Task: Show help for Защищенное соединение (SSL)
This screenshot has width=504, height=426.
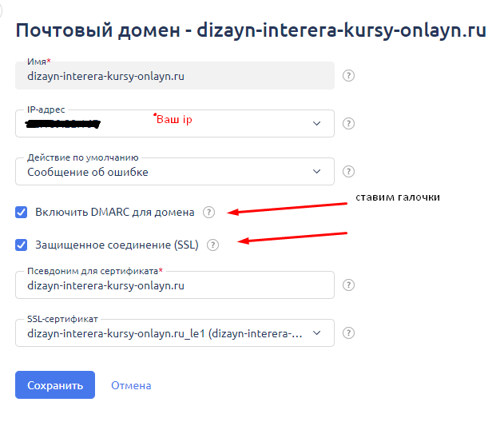Action: tap(212, 245)
